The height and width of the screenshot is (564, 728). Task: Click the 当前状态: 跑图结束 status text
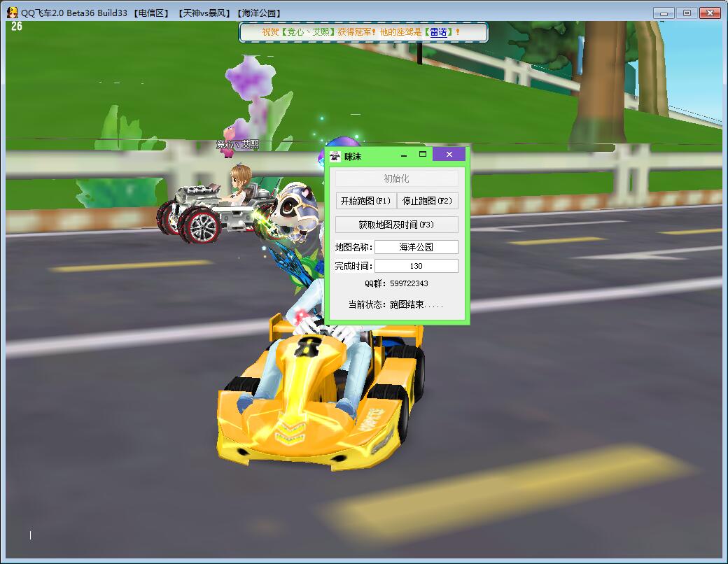(396, 304)
